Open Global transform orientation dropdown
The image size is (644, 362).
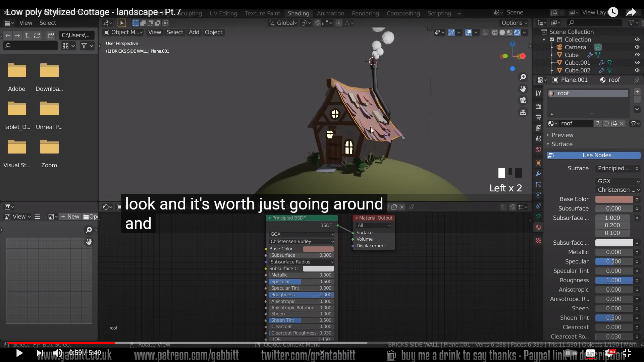(x=283, y=23)
